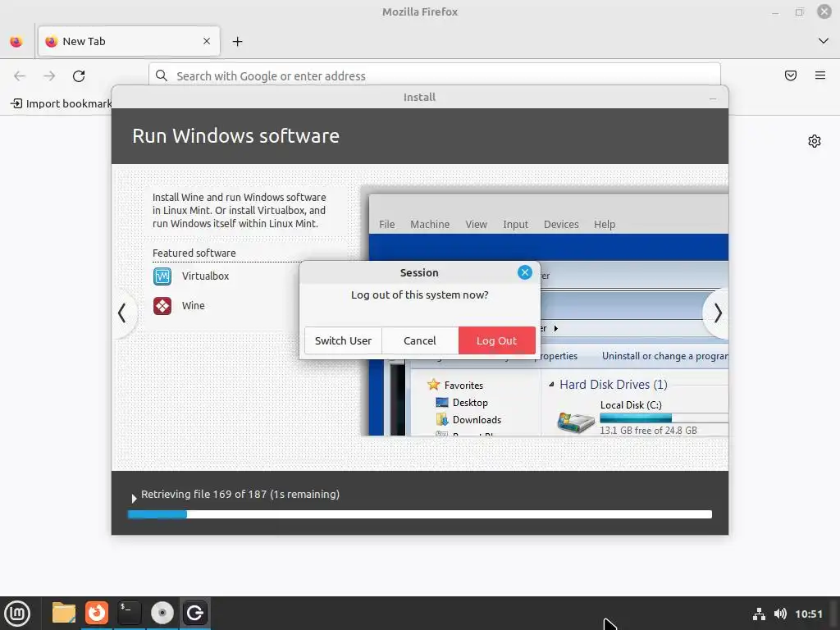The width and height of the screenshot is (840, 630).
Task: Click the Help menu in slideshow image
Action: (x=605, y=225)
